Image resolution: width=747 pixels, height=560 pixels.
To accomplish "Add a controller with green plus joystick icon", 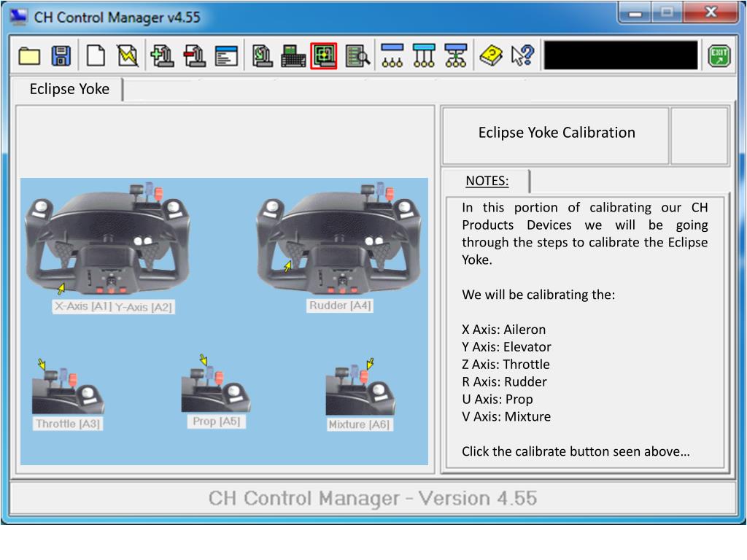I will 162,55.
